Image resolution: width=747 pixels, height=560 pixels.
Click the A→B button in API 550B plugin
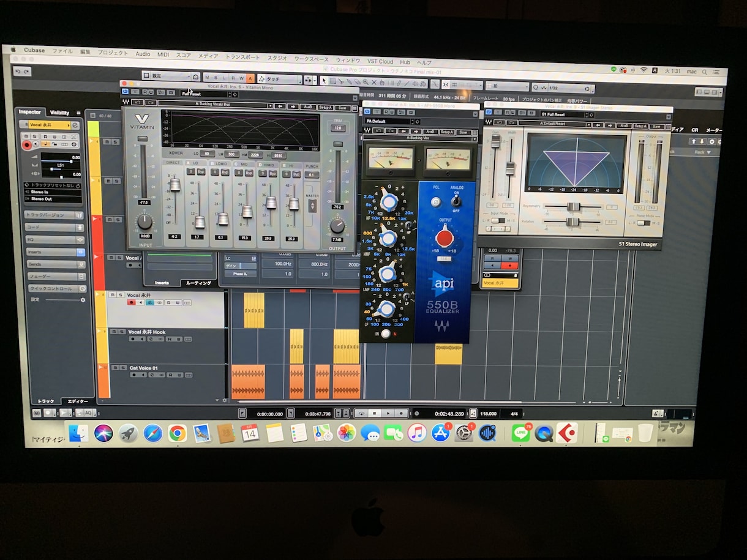click(430, 132)
